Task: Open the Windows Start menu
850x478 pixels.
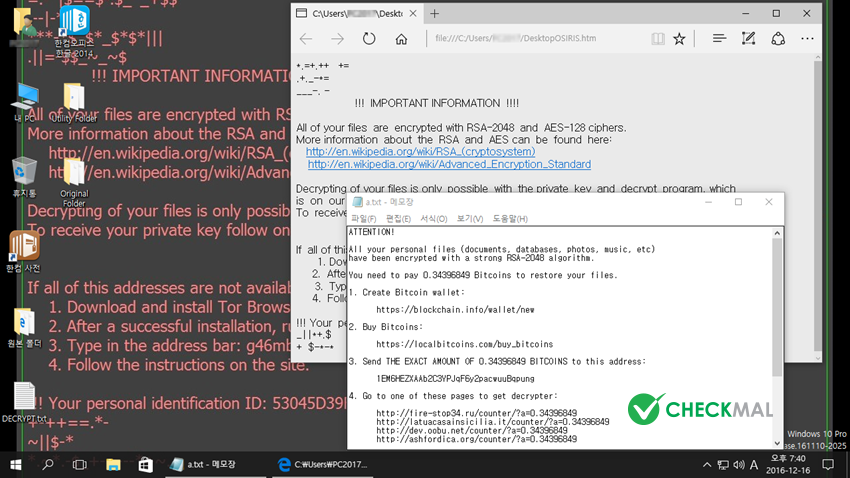Action: 16,464
